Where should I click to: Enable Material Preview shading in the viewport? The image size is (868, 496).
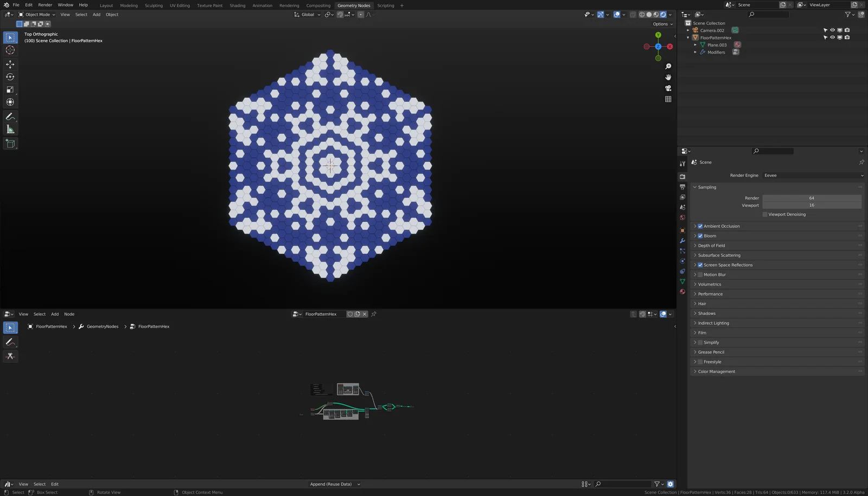[x=655, y=15]
